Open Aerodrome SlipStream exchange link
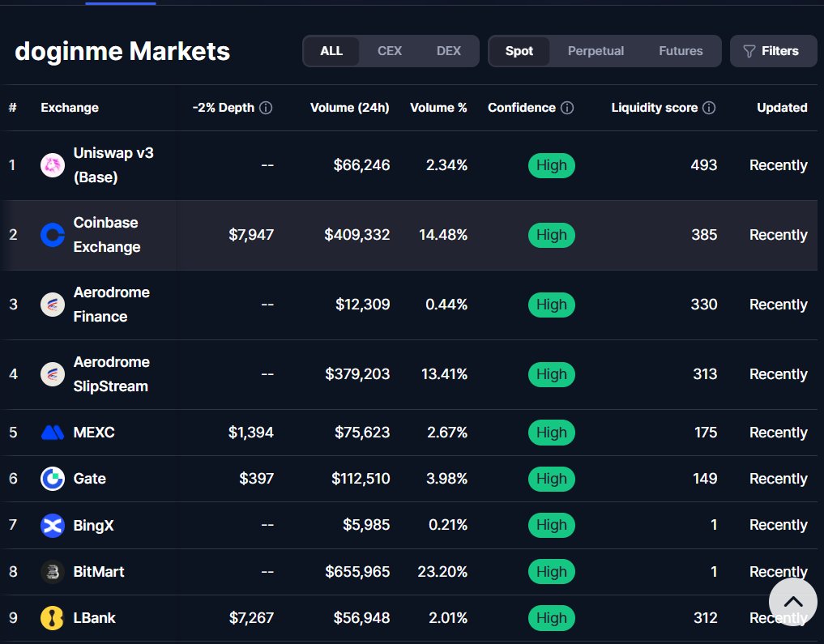Screen dimensions: 824x644 [x=112, y=374]
